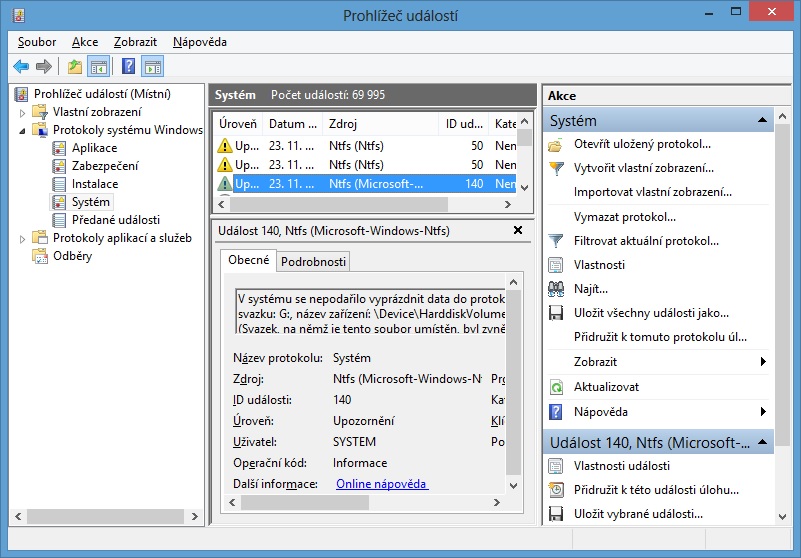Click Vymazat protokol action
Screen dimensions: 801x558
point(624,216)
